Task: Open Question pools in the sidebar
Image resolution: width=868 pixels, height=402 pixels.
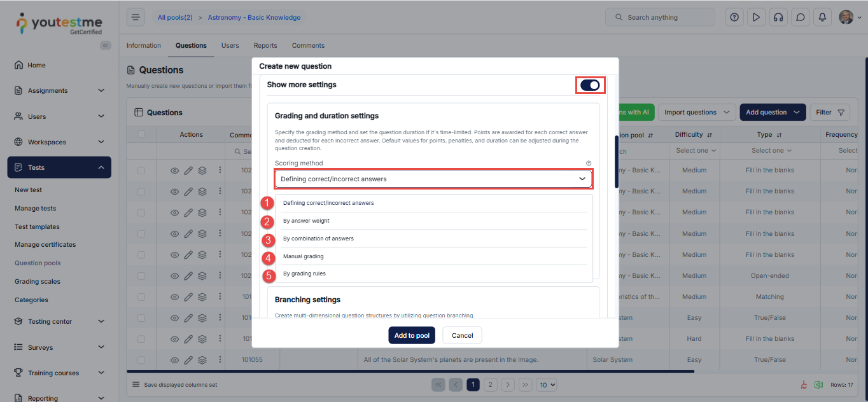Action: [x=38, y=263]
